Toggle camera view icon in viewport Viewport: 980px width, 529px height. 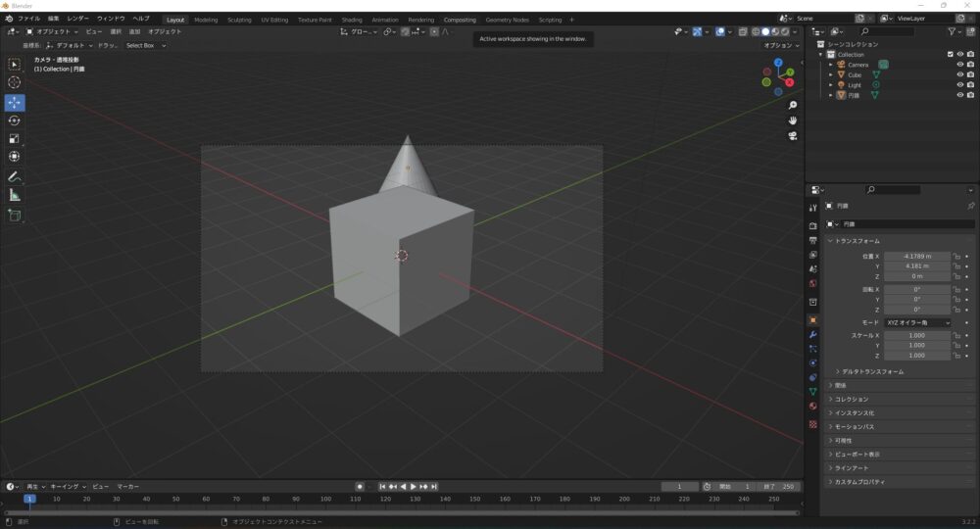(793, 135)
